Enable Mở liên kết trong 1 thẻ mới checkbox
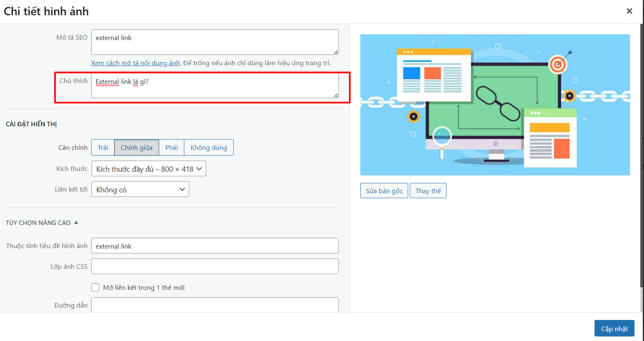644x341 pixels. click(95, 287)
